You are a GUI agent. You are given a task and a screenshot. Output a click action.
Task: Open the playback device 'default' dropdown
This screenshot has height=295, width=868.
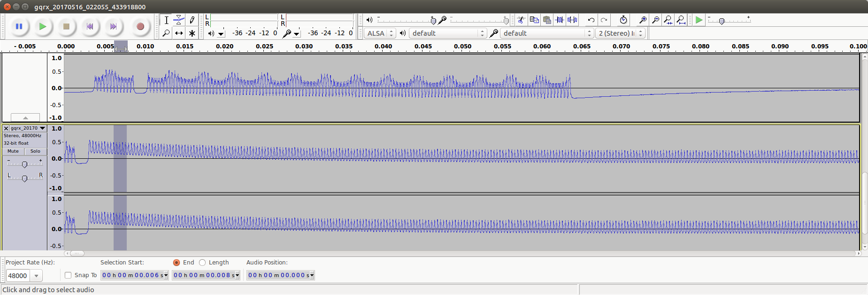pos(448,33)
